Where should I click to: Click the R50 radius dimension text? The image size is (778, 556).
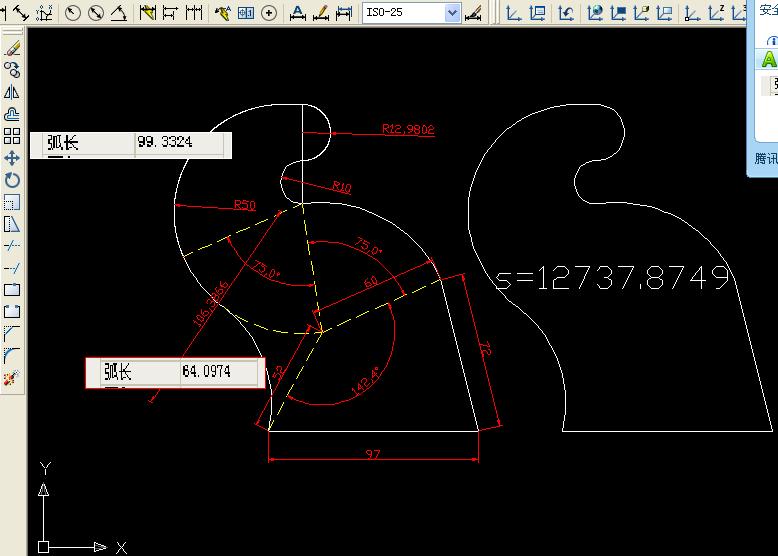(x=245, y=204)
